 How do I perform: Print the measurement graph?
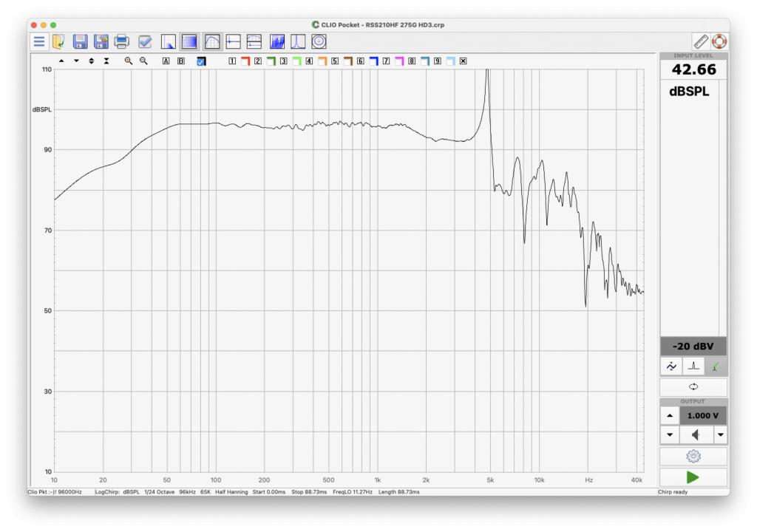122,42
